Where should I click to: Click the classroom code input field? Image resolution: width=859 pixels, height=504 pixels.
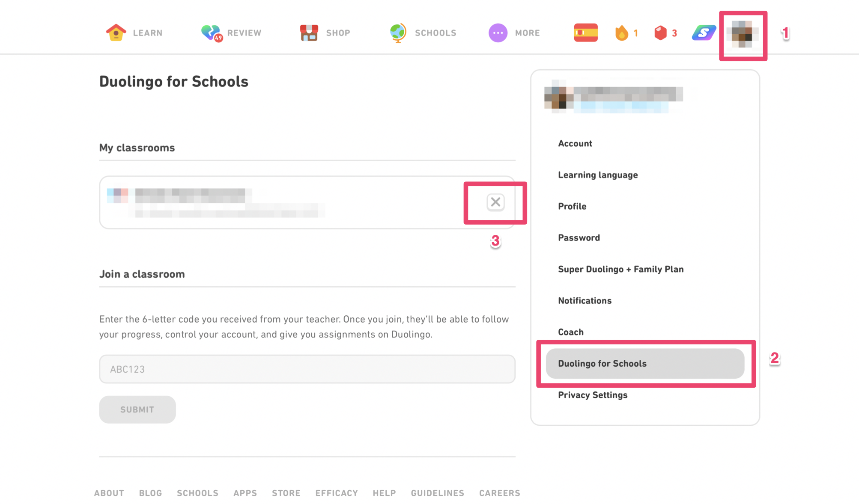pos(307,369)
